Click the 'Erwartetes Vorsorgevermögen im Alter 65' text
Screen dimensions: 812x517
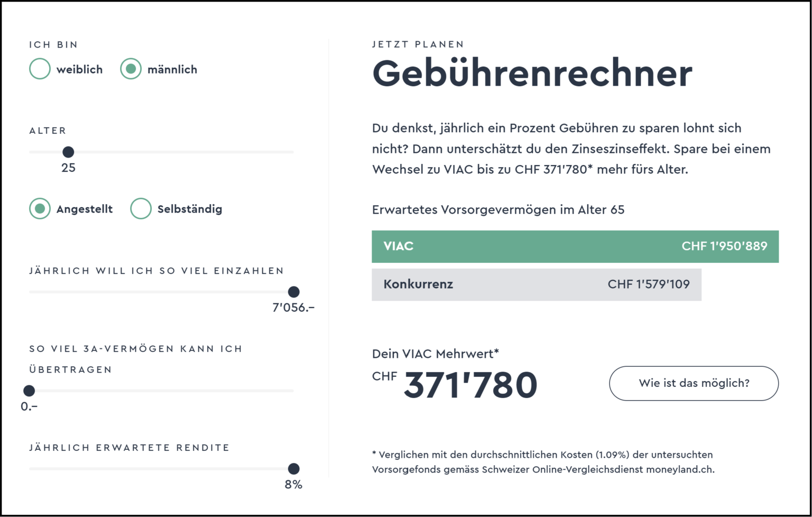(x=497, y=209)
